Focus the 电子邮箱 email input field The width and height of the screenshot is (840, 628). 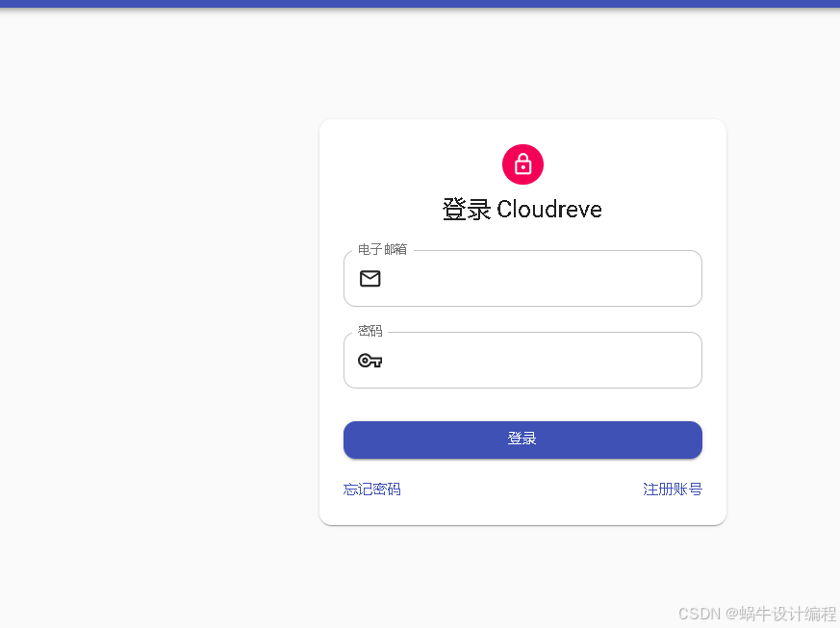point(522,278)
